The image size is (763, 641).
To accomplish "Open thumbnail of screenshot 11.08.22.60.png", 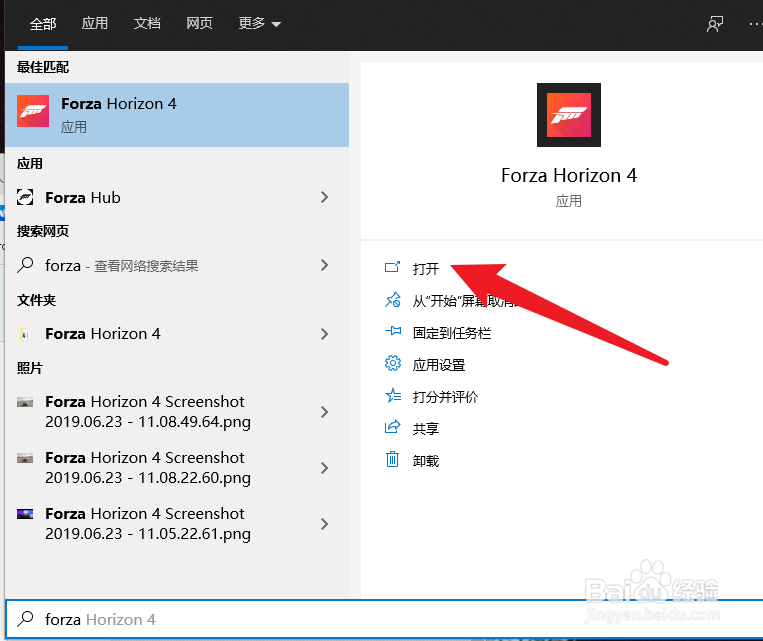I will point(25,458).
